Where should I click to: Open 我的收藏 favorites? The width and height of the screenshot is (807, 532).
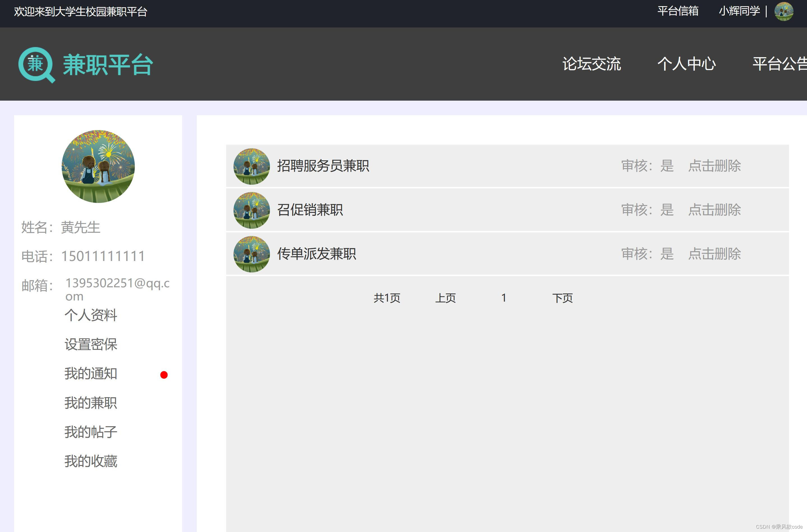pyautogui.click(x=91, y=461)
